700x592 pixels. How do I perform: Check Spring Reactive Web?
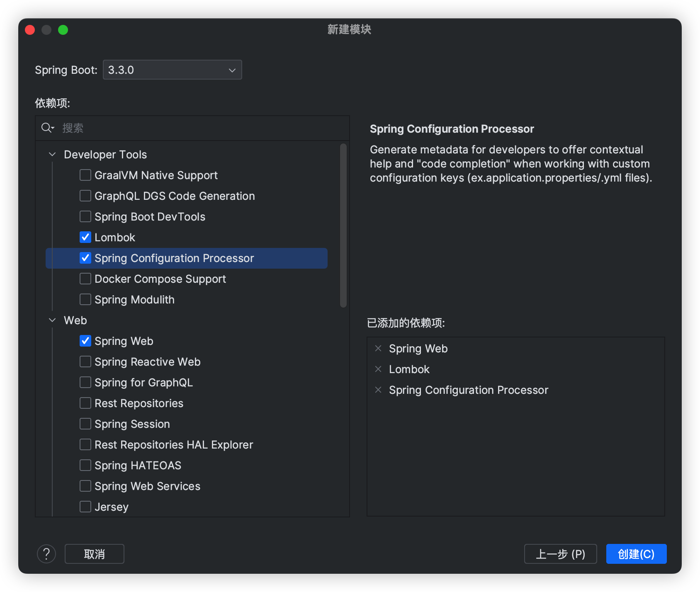pos(85,362)
